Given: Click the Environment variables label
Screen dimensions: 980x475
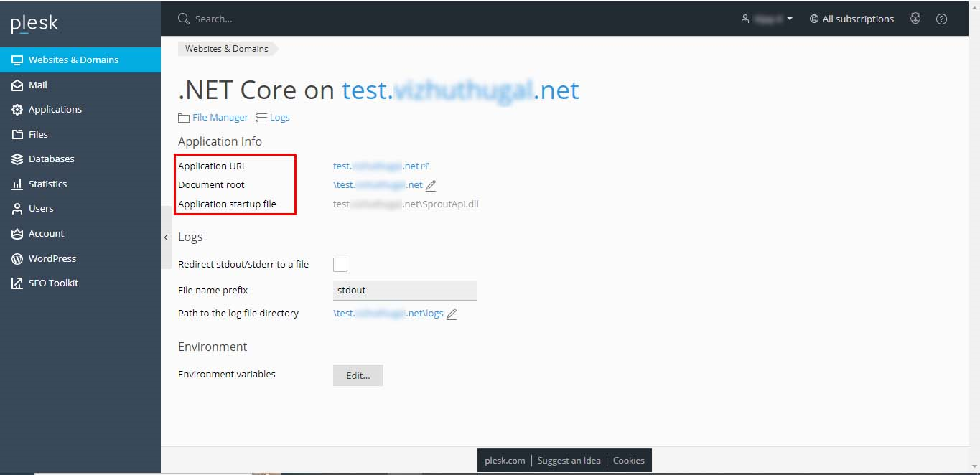Looking at the screenshot, I should coord(227,374).
